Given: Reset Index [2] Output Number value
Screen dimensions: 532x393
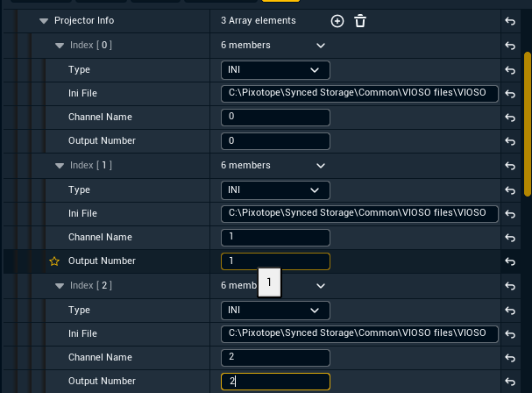Looking at the screenshot, I should point(510,382).
